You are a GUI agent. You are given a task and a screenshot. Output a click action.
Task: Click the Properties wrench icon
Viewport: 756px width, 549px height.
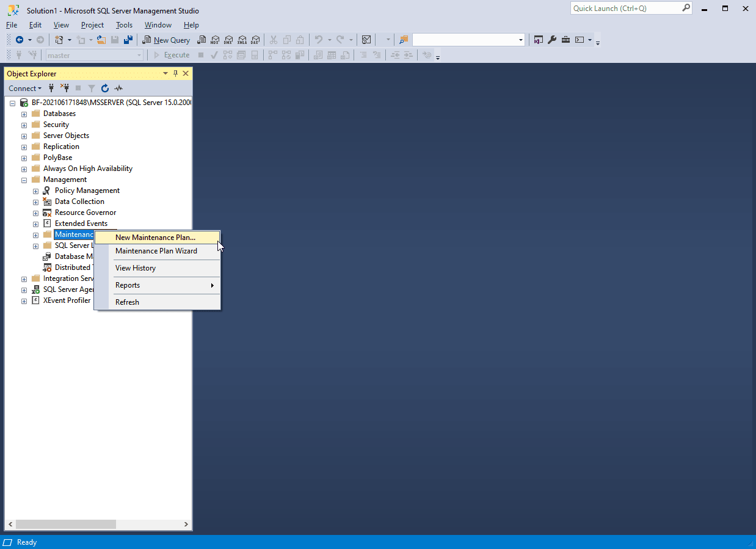point(552,40)
